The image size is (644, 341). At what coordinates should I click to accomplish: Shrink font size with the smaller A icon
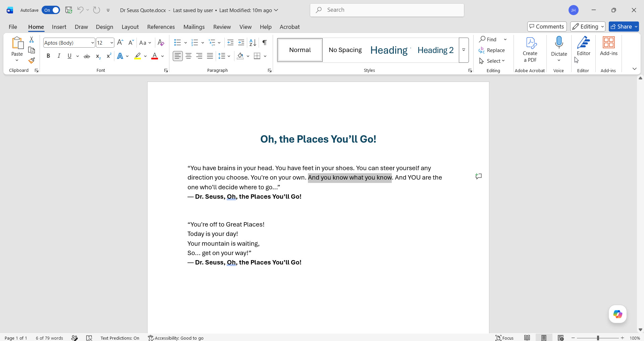click(x=131, y=43)
